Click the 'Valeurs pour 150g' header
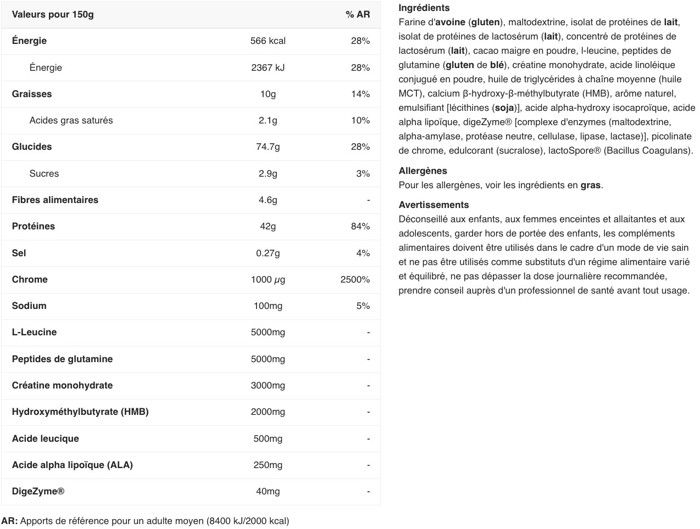The height and width of the screenshot is (529, 700). click(54, 14)
